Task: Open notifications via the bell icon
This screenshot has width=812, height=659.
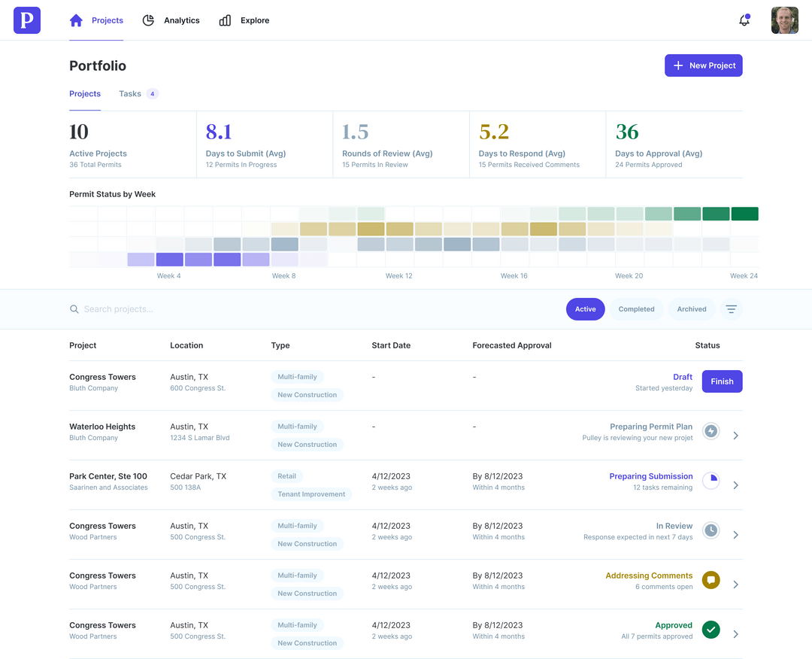Action: (x=744, y=20)
